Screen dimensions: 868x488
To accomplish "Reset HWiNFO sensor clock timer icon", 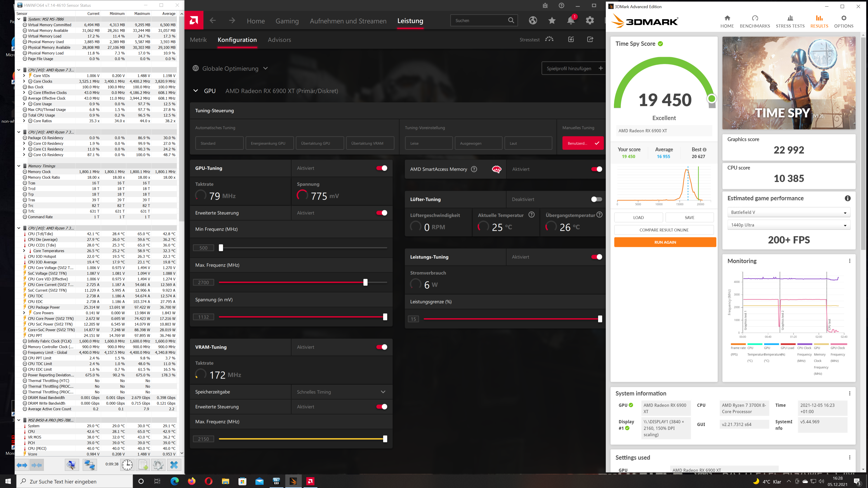I will click(127, 465).
